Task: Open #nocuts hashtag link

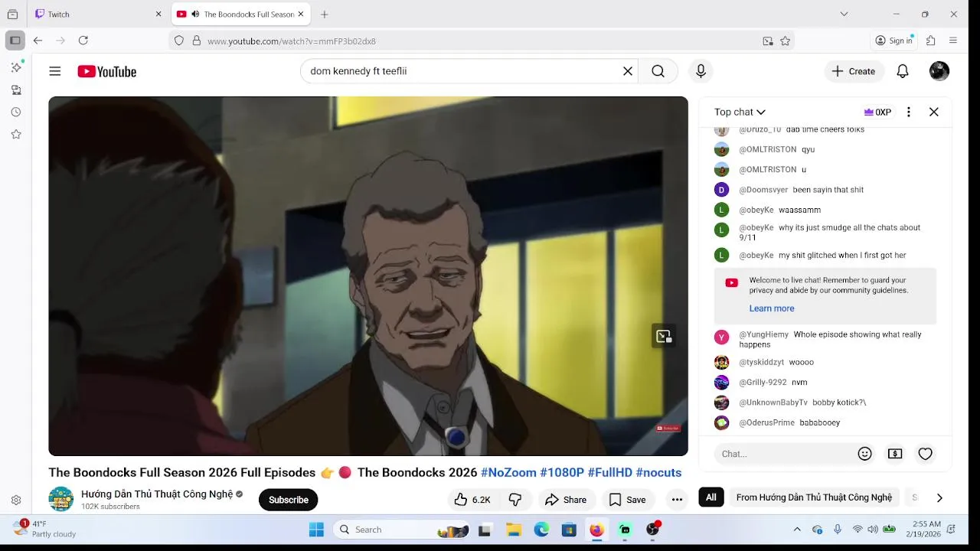Action: [x=658, y=472]
